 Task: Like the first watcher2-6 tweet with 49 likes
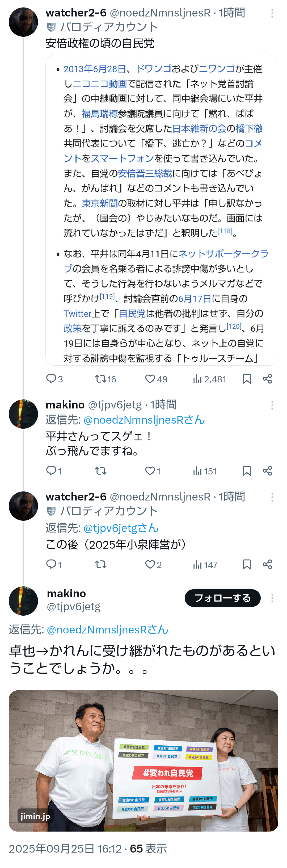pyautogui.click(x=150, y=379)
